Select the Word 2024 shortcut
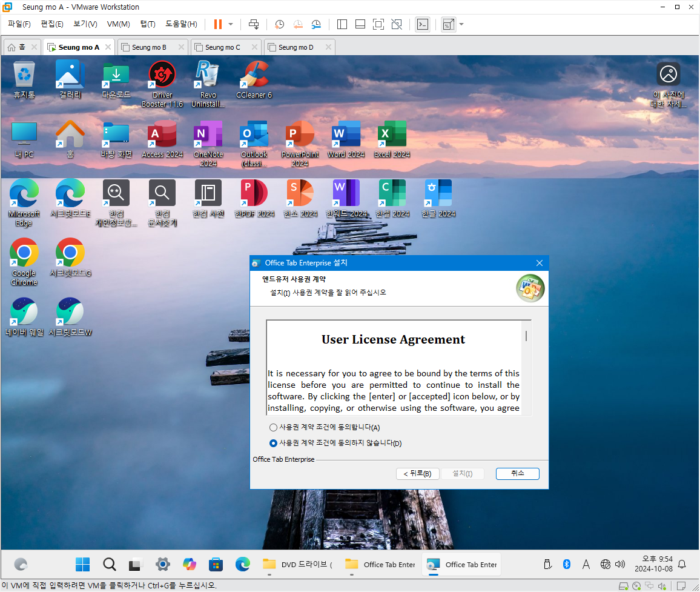The image size is (700, 592). (x=346, y=139)
